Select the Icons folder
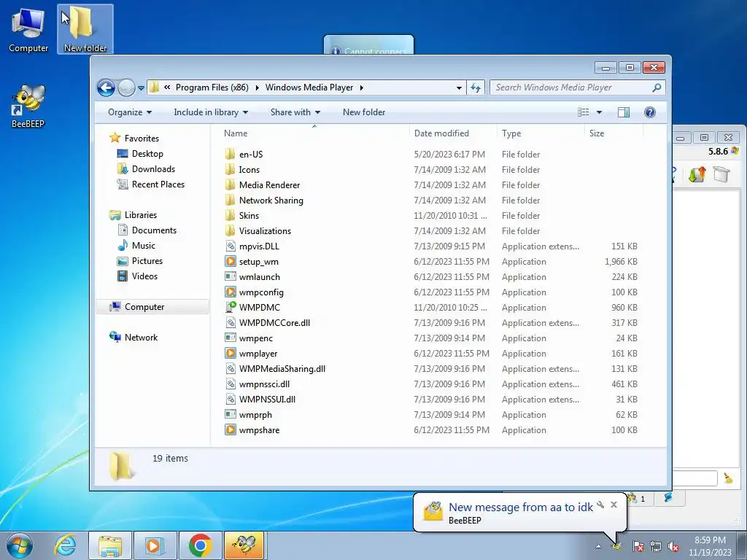Screen dimensions: 747x560 click(249, 170)
